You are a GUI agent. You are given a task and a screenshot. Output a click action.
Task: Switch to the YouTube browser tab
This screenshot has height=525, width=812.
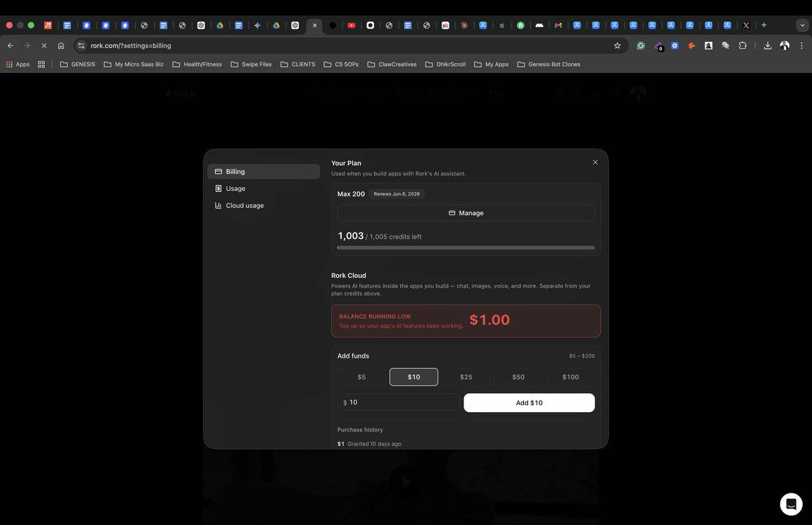point(351,25)
